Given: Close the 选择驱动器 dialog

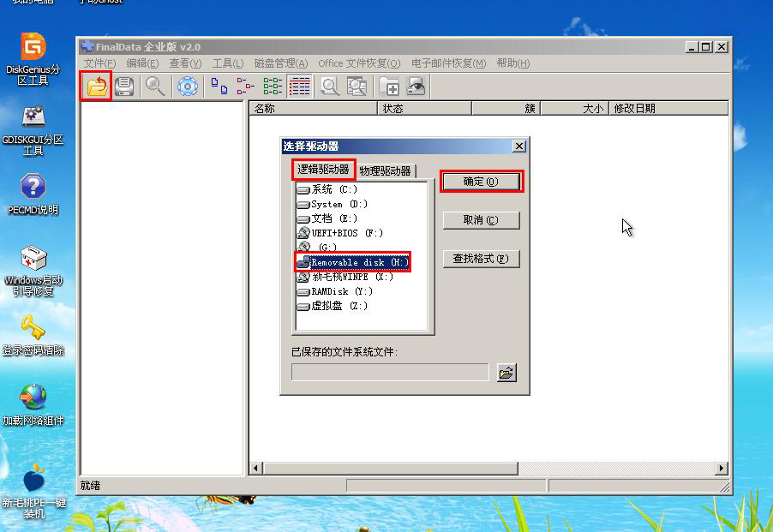Looking at the screenshot, I should point(519,146).
